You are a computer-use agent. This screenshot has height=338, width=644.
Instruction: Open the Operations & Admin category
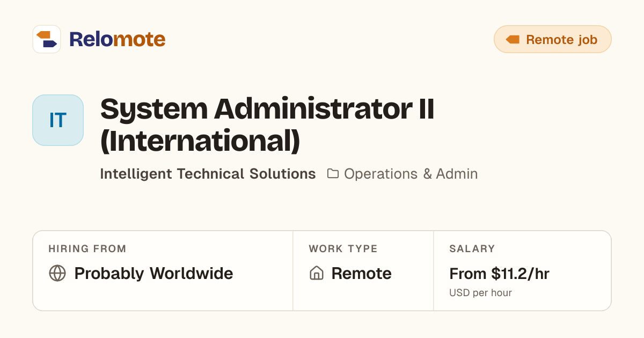pyautogui.click(x=411, y=174)
